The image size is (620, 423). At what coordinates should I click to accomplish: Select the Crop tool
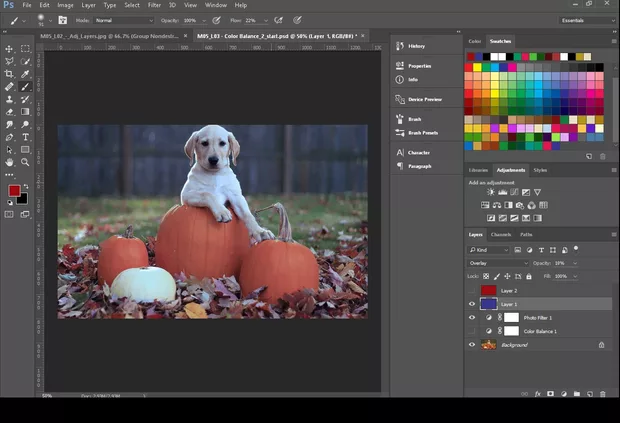coord(10,74)
